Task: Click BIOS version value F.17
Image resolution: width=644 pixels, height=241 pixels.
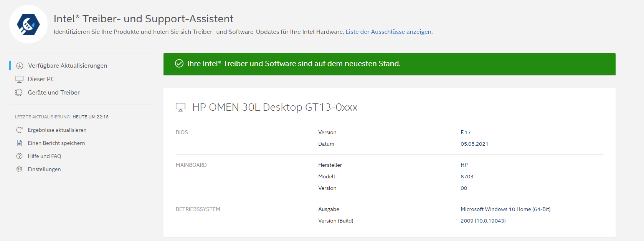Action: (466, 132)
